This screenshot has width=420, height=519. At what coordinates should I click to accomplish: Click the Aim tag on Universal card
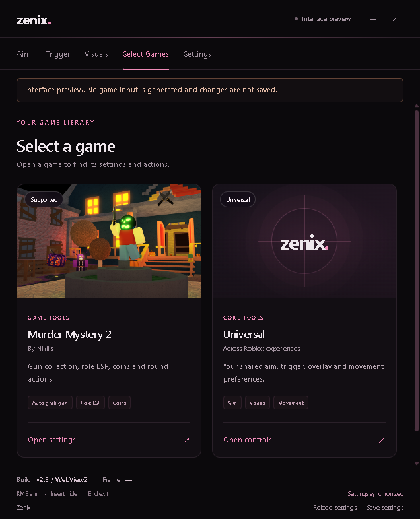tap(232, 403)
